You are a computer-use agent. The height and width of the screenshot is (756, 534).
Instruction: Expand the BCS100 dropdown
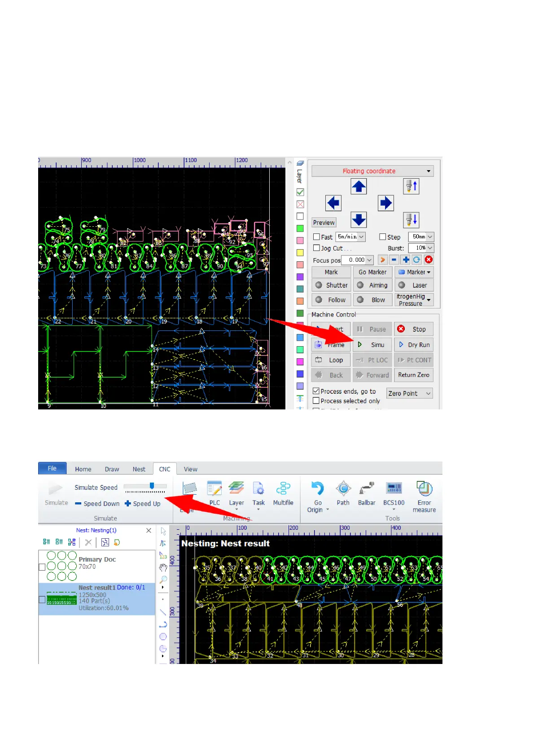point(394,510)
